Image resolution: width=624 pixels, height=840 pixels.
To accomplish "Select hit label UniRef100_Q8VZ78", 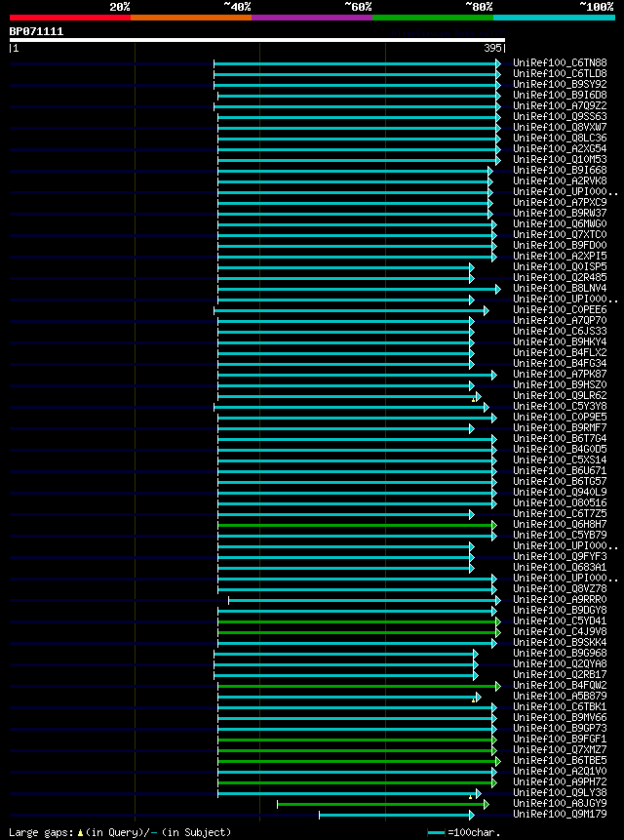I will (x=561, y=588).
